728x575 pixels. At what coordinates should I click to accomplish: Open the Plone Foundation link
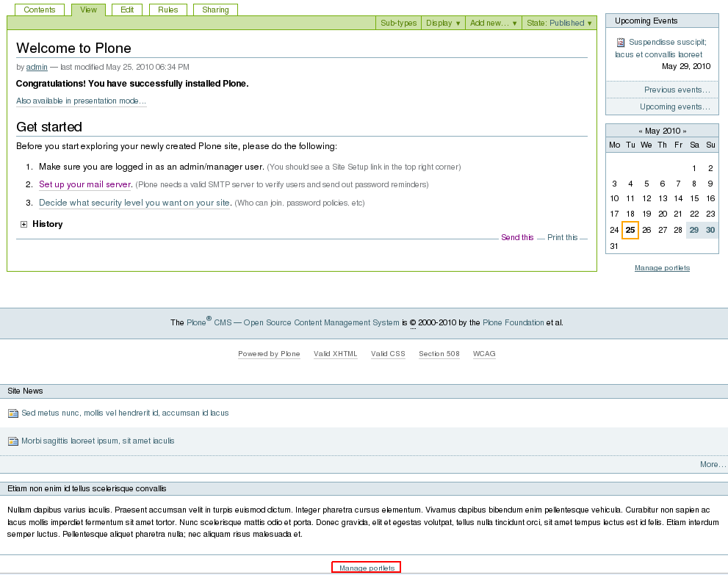(x=513, y=322)
